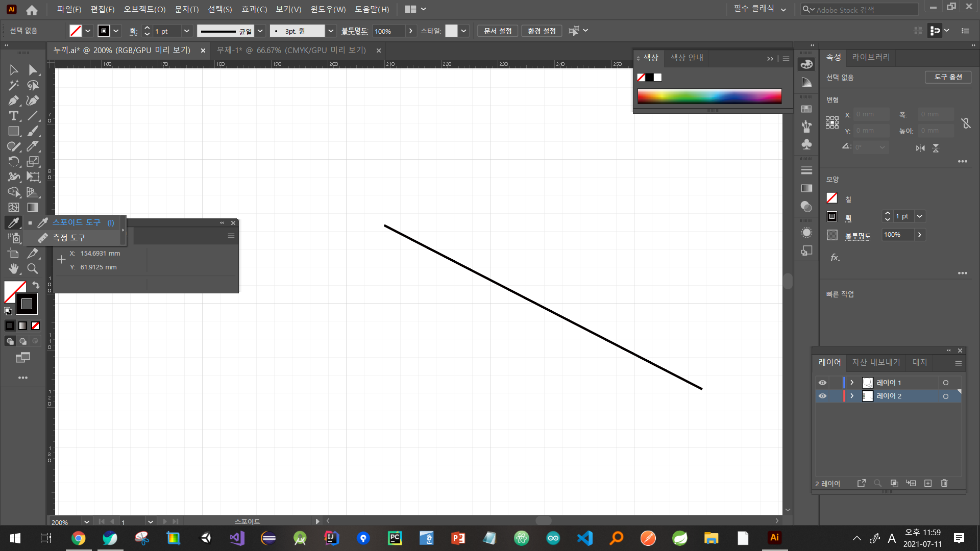Open zoom level 200% dropdown
Image resolution: width=980 pixels, height=551 pixels.
(x=87, y=522)
